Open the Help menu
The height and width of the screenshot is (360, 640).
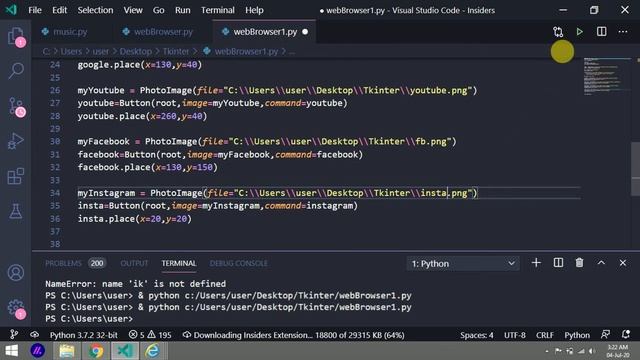(254, 10)
